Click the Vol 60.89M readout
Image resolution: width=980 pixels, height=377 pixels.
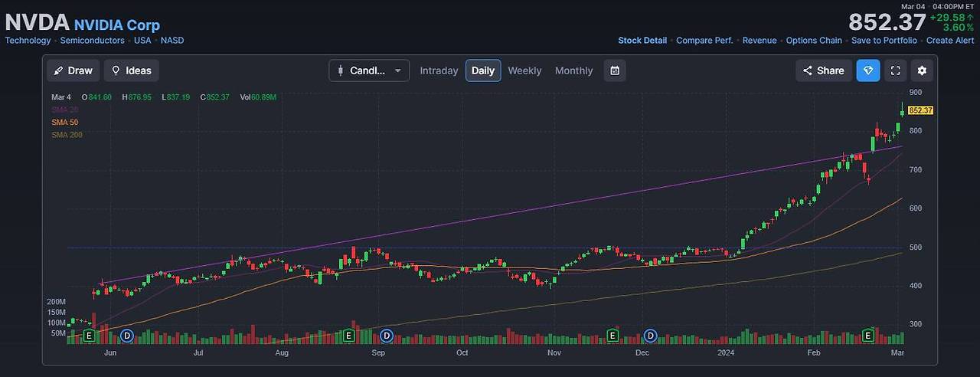[258, 97]
